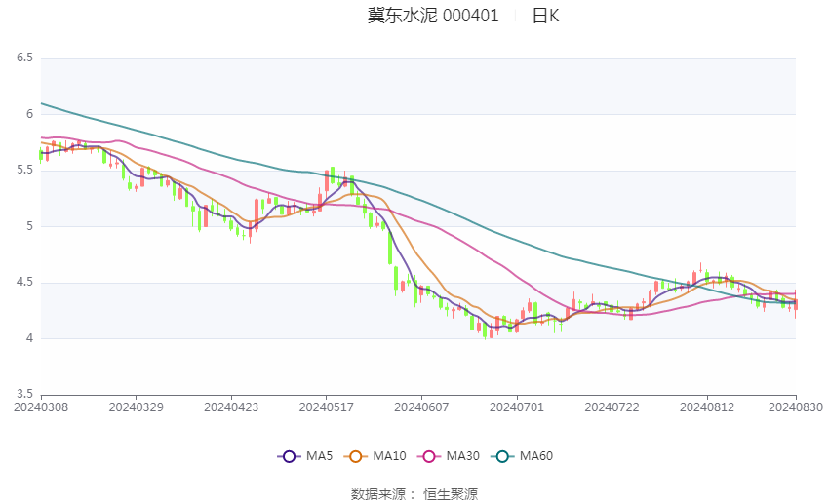Screen dimensions: 829x504
Task: Hide the MA10 series via its label
Action: [x=390, y=456]
